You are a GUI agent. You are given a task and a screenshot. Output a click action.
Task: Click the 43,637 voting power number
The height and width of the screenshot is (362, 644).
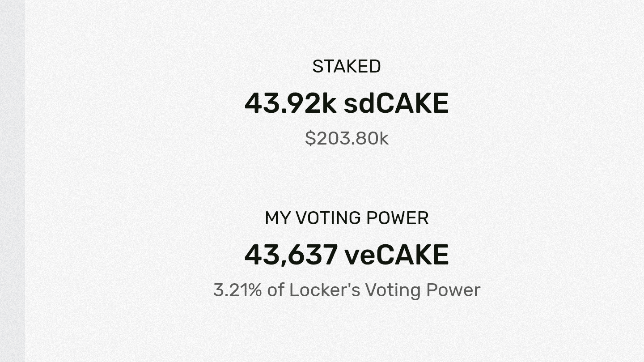[291, 255]
